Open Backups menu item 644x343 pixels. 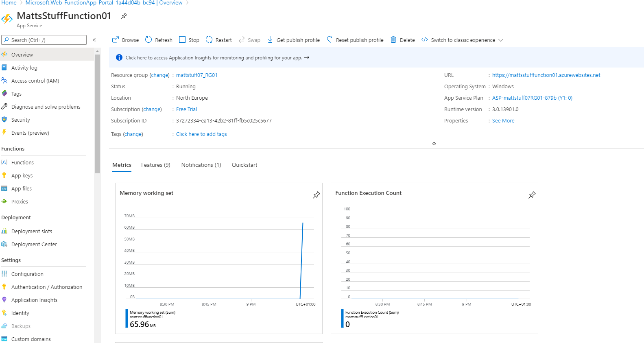pos(47,326)
